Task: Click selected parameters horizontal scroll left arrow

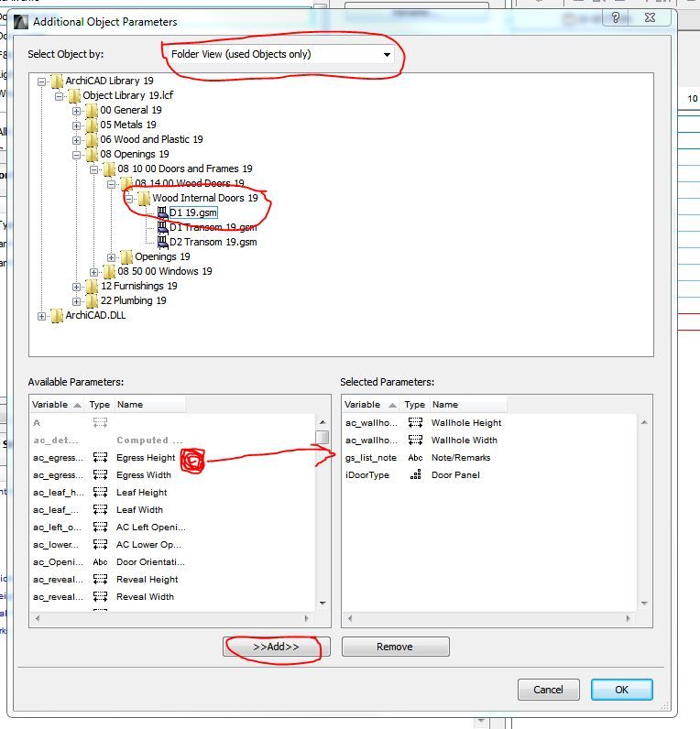Action: tap(350, 618)
